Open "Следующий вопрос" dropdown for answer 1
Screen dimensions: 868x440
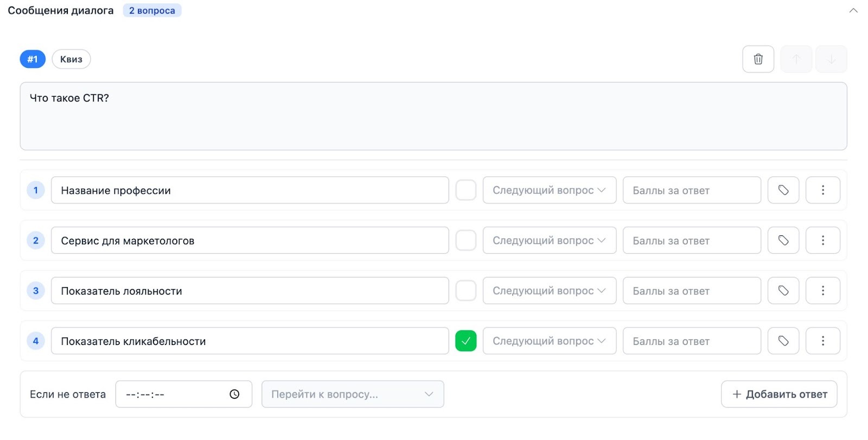(549, 190)
